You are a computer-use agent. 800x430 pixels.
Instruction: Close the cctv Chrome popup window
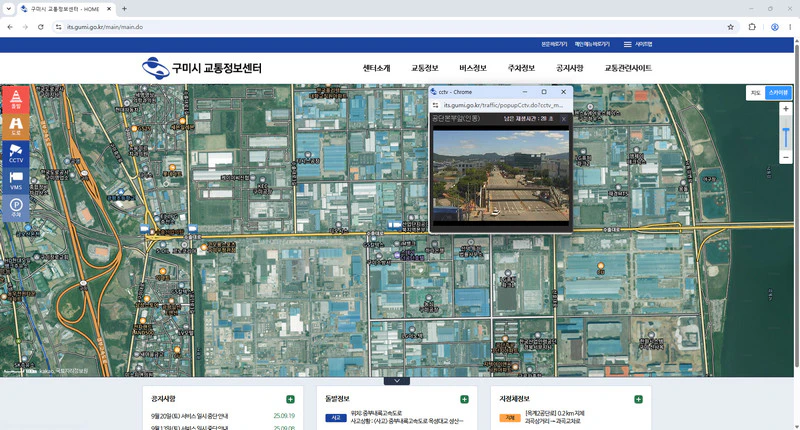click(563, 92)
